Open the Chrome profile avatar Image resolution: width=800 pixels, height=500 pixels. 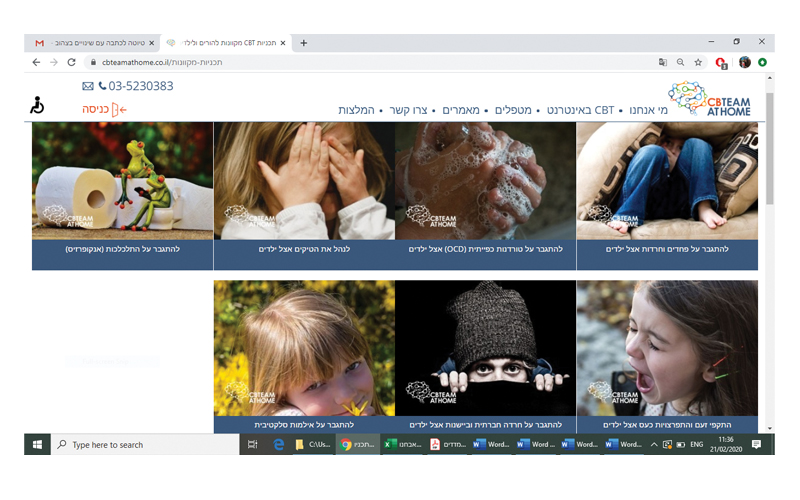745,62
